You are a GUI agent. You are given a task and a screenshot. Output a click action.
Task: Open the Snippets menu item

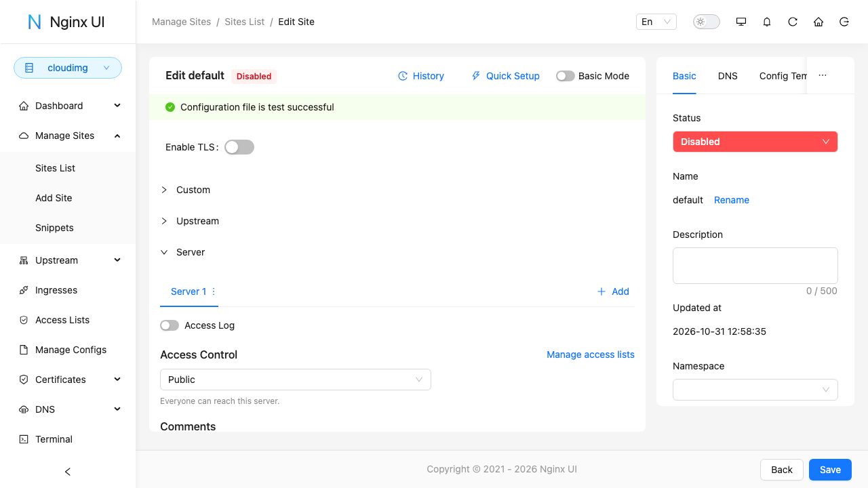pos(68,228)
